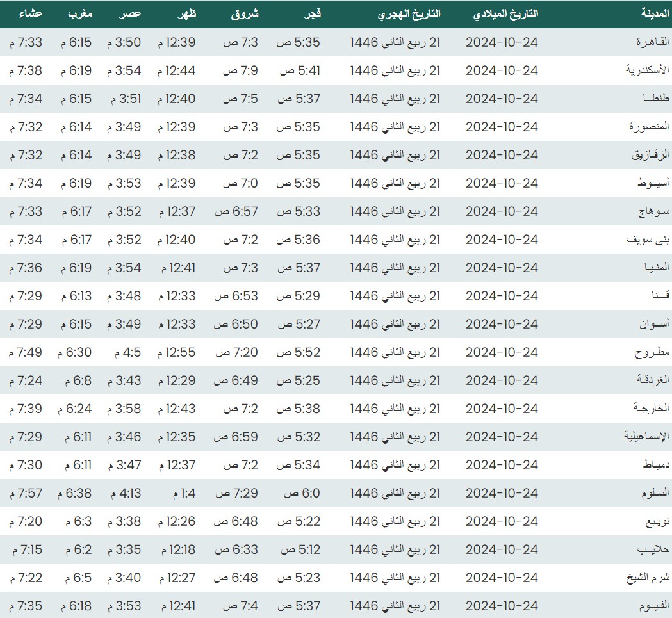Select the شرم الشيخ city row label

click(648, 578)
